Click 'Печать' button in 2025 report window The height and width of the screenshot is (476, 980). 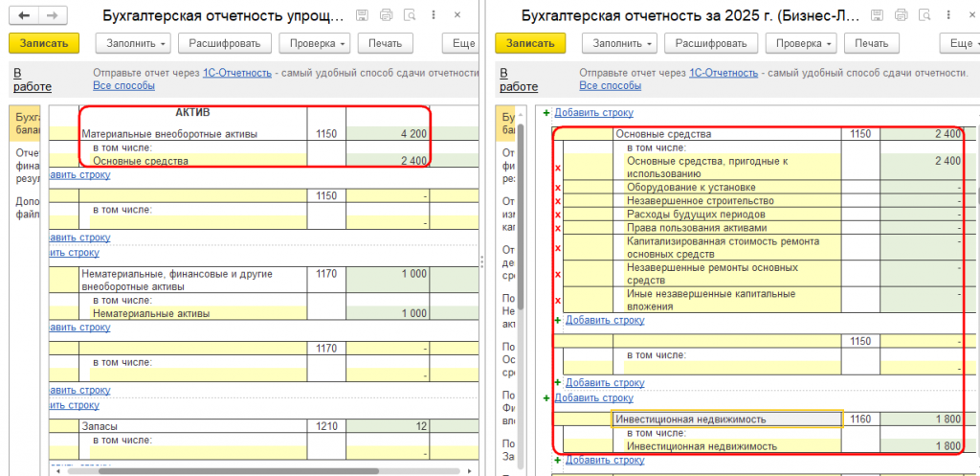(x=871, y=43)
